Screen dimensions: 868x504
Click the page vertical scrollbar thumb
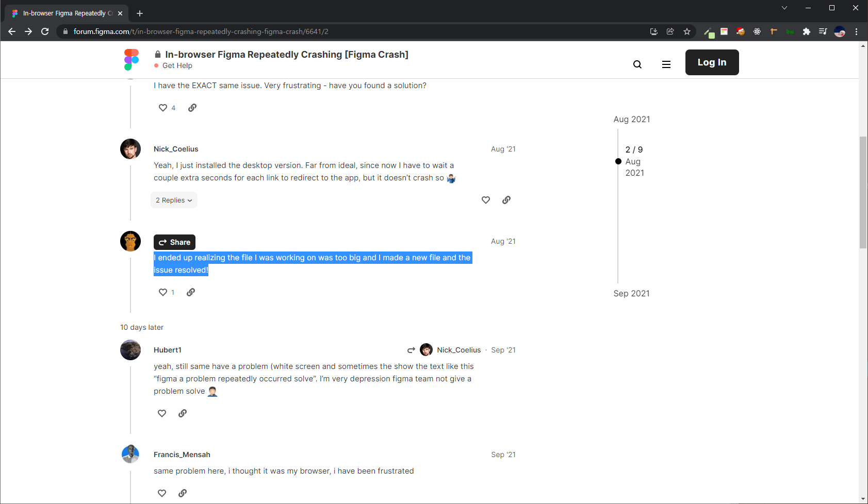click(x=863, y=193)
